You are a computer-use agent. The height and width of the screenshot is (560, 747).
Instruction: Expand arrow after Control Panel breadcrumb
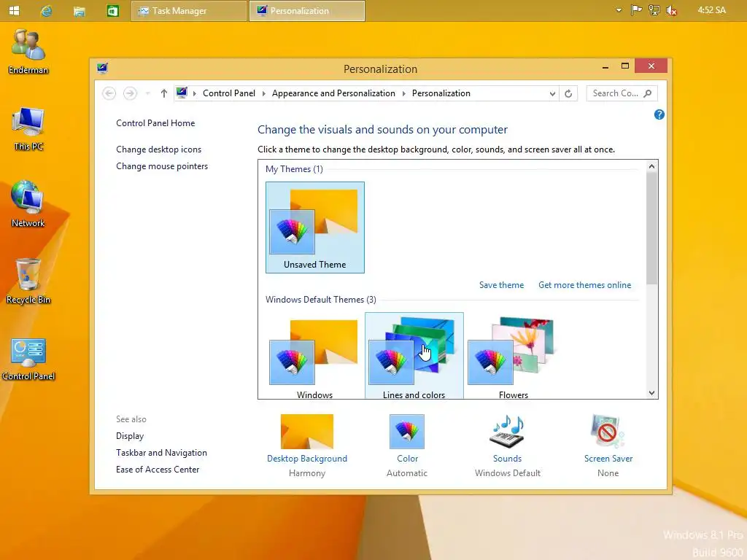(x=263, y=93)
